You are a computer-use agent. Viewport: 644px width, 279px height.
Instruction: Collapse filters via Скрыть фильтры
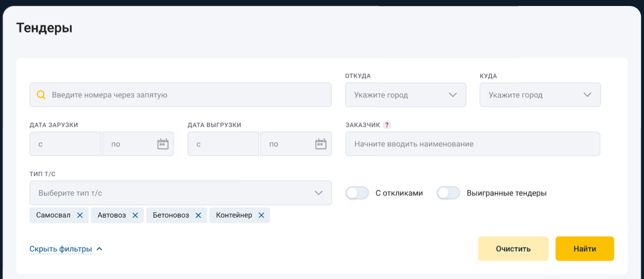click(x=66, y=249)
